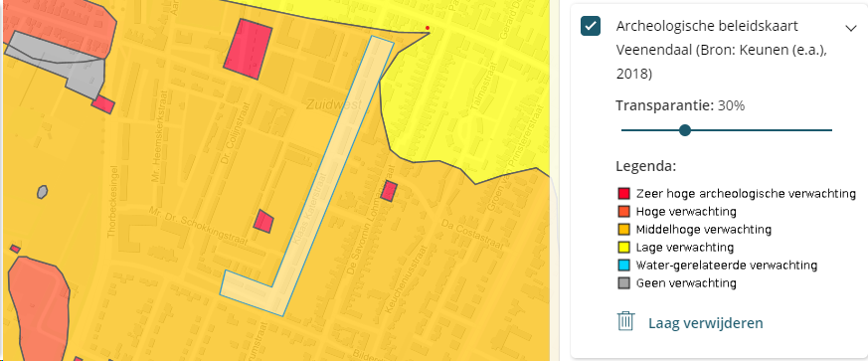868x361 pixels.
Task: Click the right end of the transparency track
Action: click(x=831, y=130)
